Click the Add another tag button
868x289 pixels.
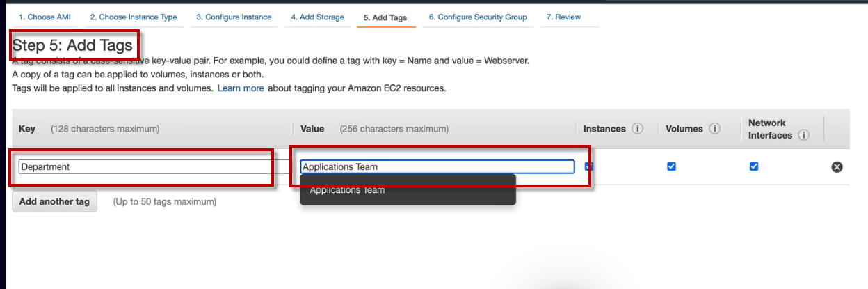pos(54,201)
